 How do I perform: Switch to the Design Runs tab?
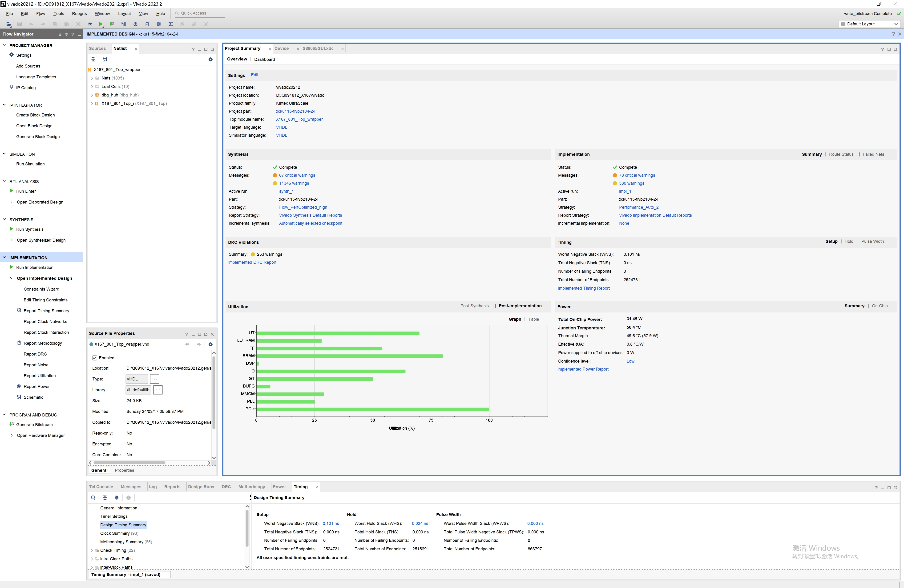[201, 487]
